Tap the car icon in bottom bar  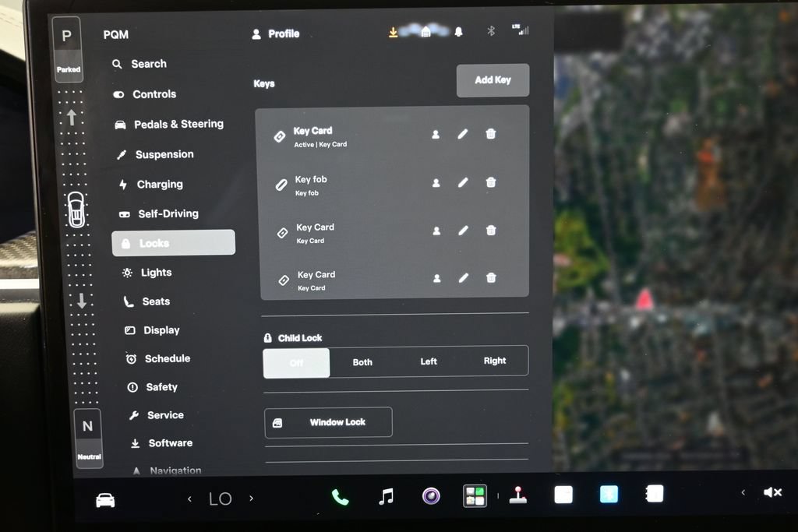(x=105, y=501)
